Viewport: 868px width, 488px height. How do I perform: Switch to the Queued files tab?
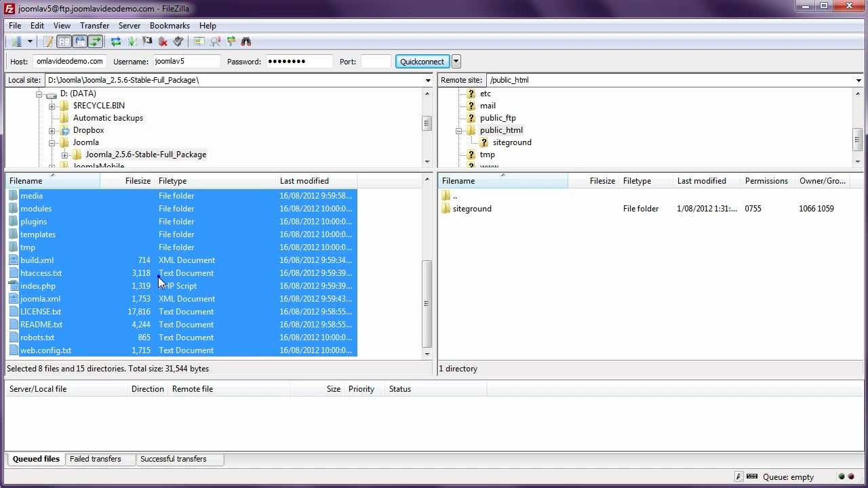click(36, 459)
